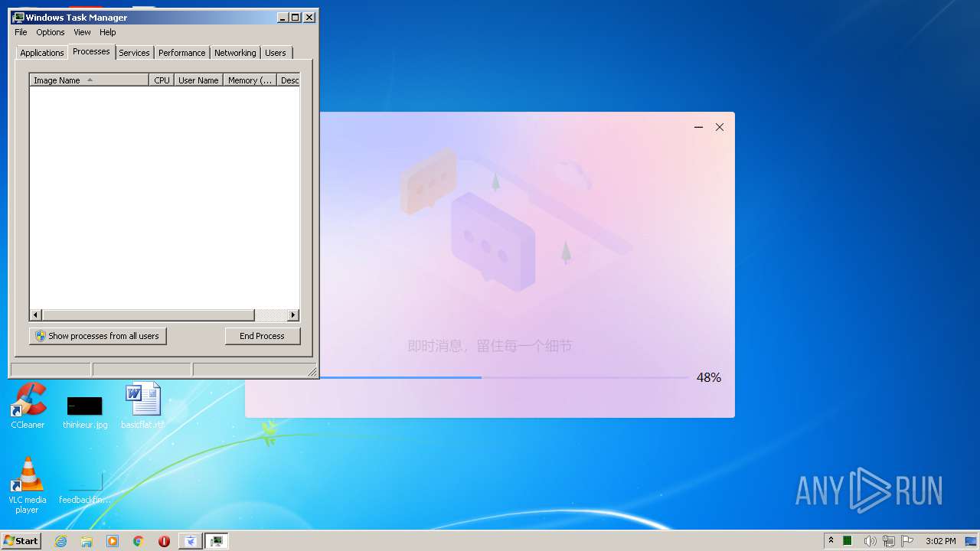This screenshot has height=551, width=980.
Task: Switch to the installer taskbar button
Action: pos(191,541)
